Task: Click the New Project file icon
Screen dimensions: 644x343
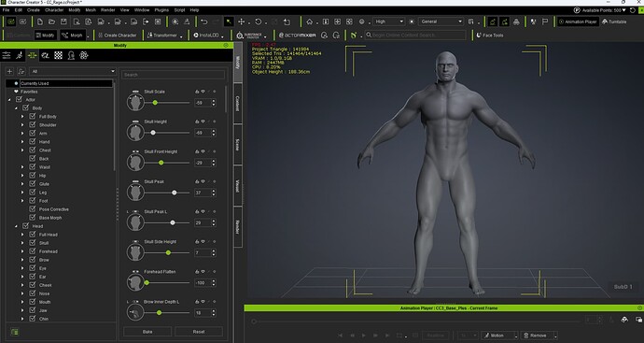Action: point(40,21)
